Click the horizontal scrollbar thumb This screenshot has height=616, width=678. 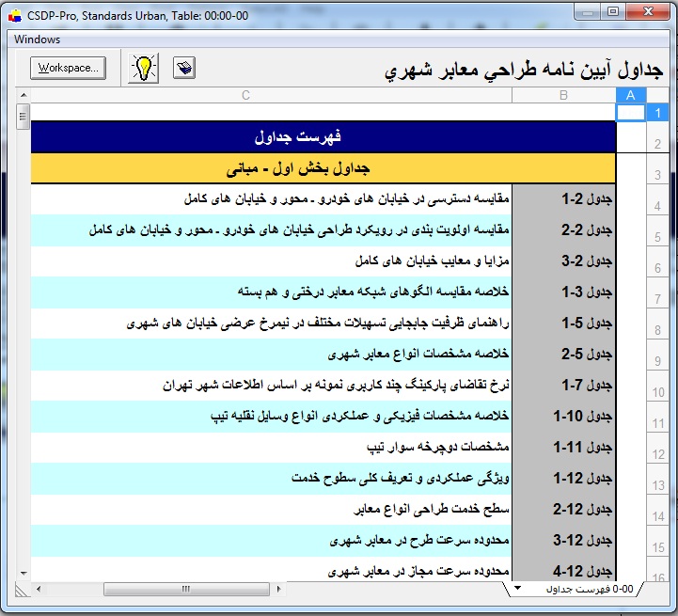(x=186, y=589)
